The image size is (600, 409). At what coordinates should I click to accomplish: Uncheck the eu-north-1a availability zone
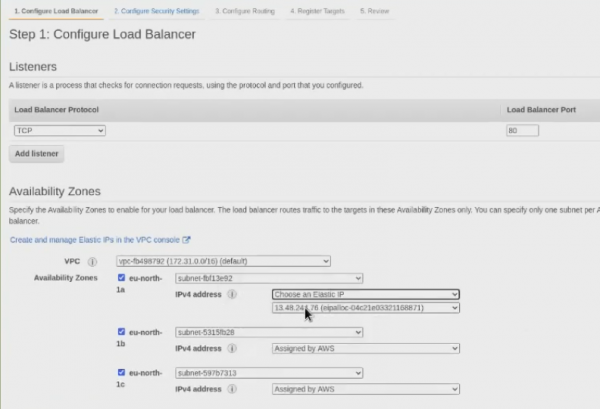point(122,278)
